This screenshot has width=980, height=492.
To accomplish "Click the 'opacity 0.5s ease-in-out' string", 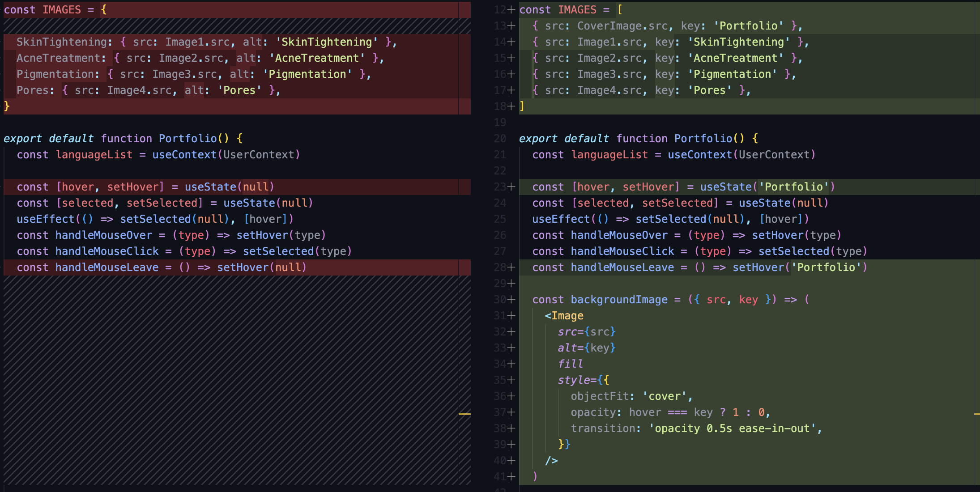I will tap(732, 428).
